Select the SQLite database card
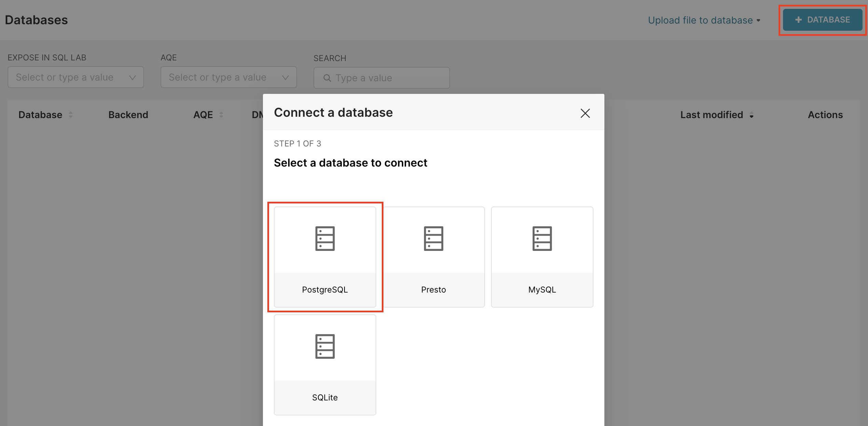Image resolution: width=868 pixels, height=426 pixels. (x=325, y=365)
